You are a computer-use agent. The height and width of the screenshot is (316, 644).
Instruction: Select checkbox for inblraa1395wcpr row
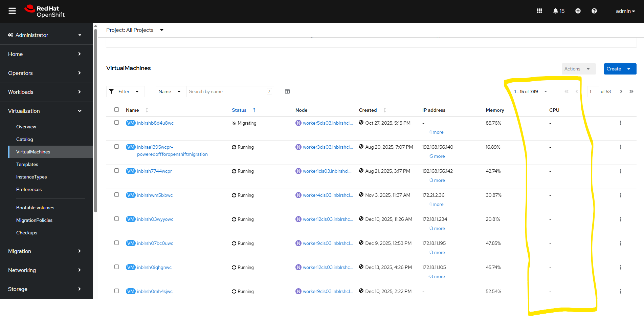tap(117, 147)
